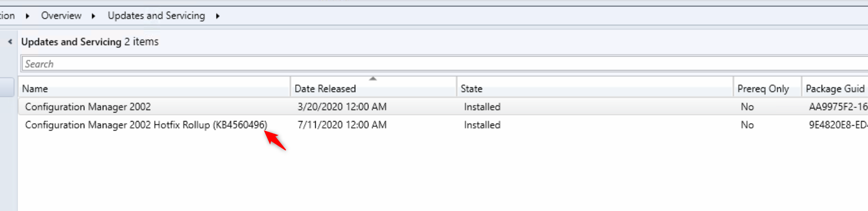Select the Configuration Manager 2002 row
Image resolution: width=868 pixels, height=211 pixels.
click(88, 107)
